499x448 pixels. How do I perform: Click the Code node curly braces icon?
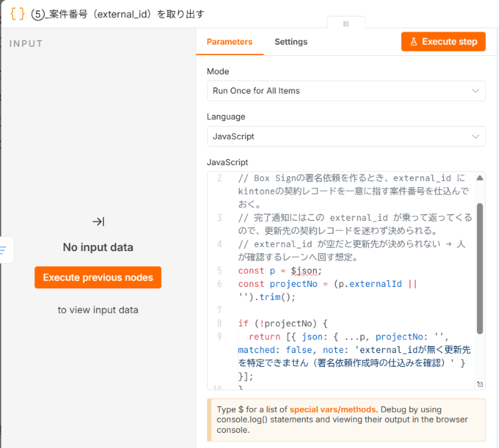pyautogui.click(x=17, y=14)
